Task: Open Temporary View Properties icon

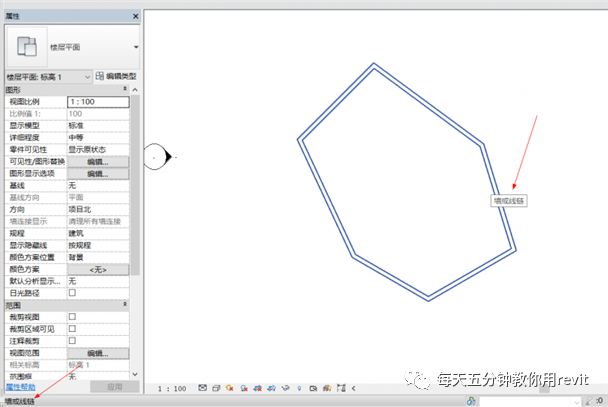Action: click(313, 388)
